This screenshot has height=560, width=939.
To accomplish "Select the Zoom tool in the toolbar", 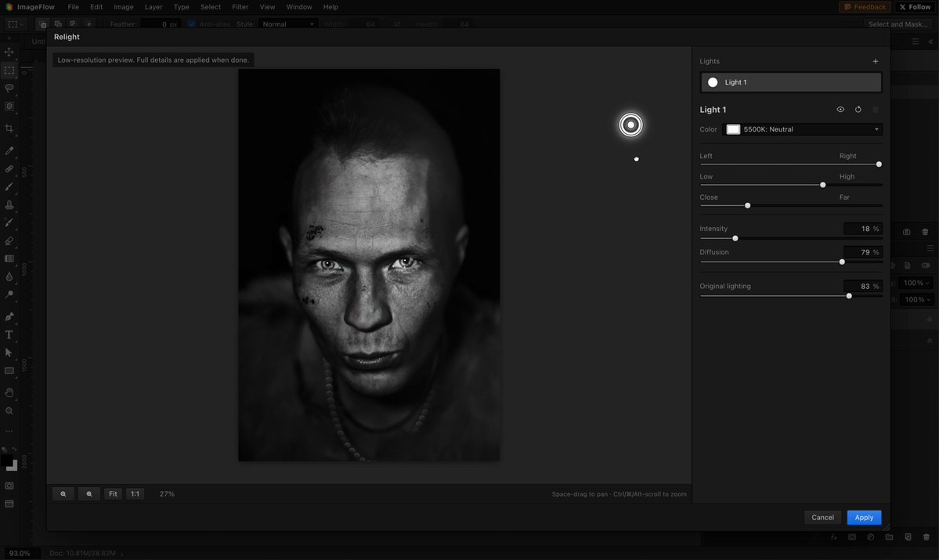I will click(9, 411).
